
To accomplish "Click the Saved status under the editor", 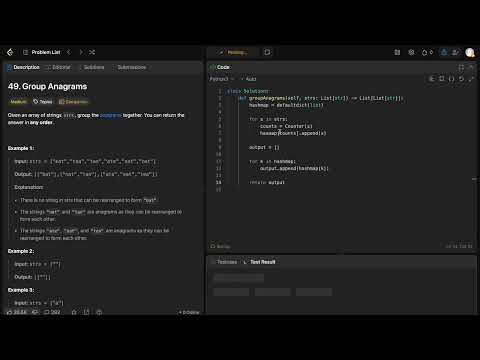I will 220,246.
